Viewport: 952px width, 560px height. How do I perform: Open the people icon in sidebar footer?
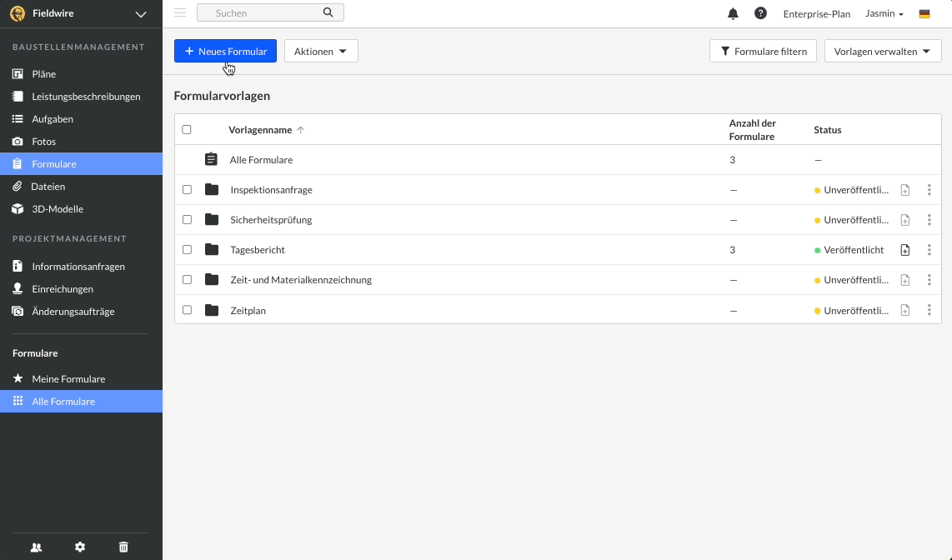[x=36, y=547]
